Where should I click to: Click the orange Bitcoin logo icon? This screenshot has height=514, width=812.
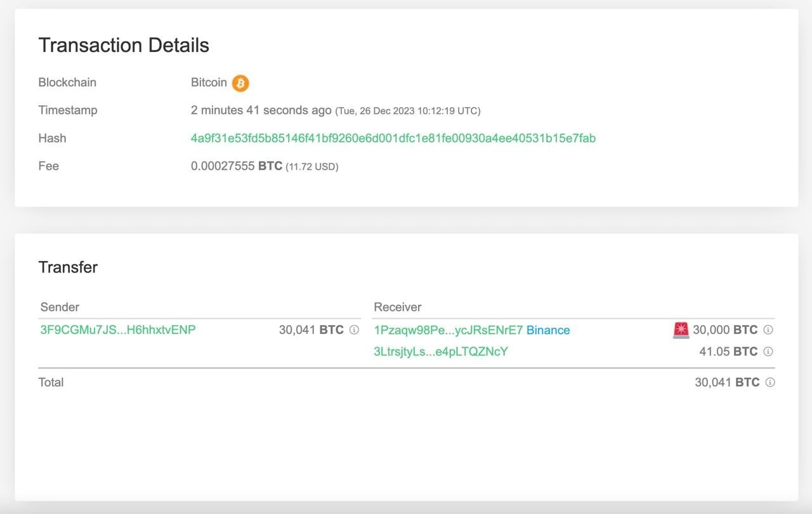240,83
